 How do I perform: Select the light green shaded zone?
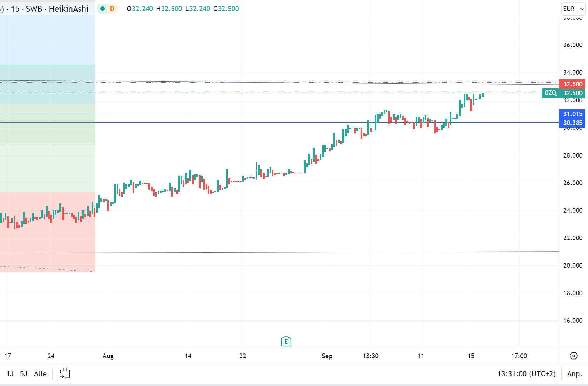click(46, 168)
